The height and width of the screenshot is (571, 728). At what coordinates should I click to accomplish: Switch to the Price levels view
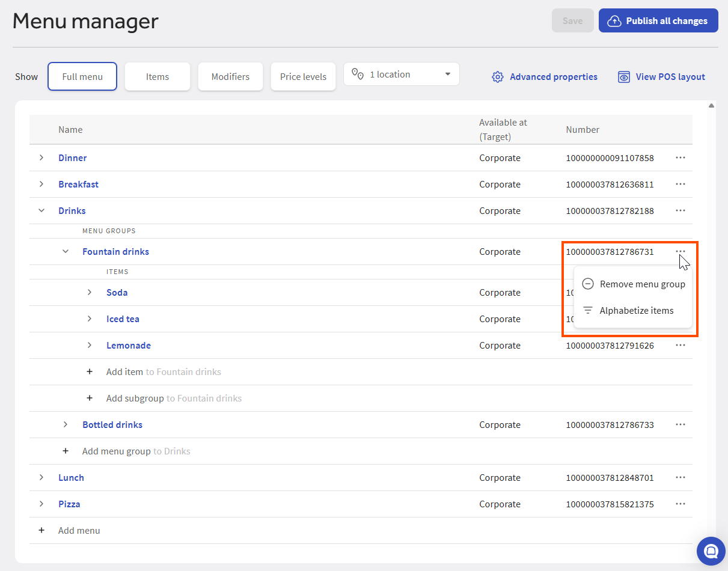coord(303,77)
